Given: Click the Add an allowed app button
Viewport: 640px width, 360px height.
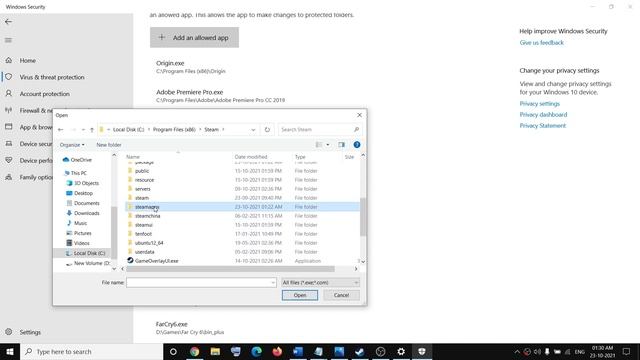Looking at the screenshot, I should point(194,38).
